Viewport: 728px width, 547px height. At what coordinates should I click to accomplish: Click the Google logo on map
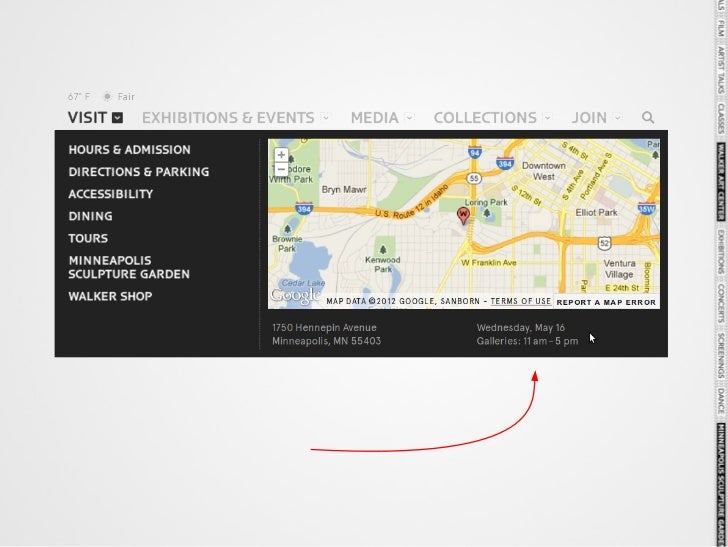coord(295,296)
